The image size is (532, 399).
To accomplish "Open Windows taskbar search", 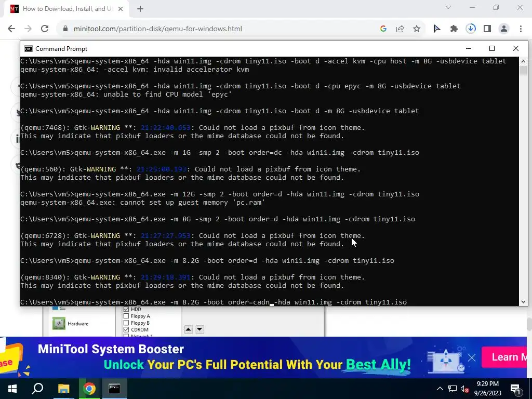I will pos(37,389).
